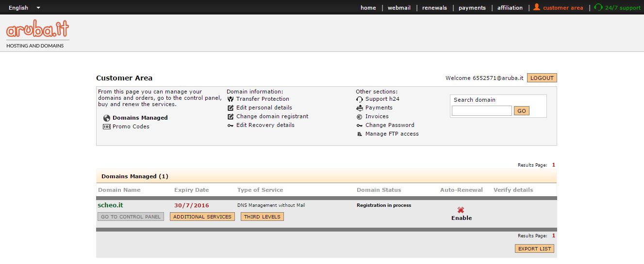Open the Change Password link
The height and width of the screenshot is (264, 644).
pyautogui.click(x=390, y=125)
